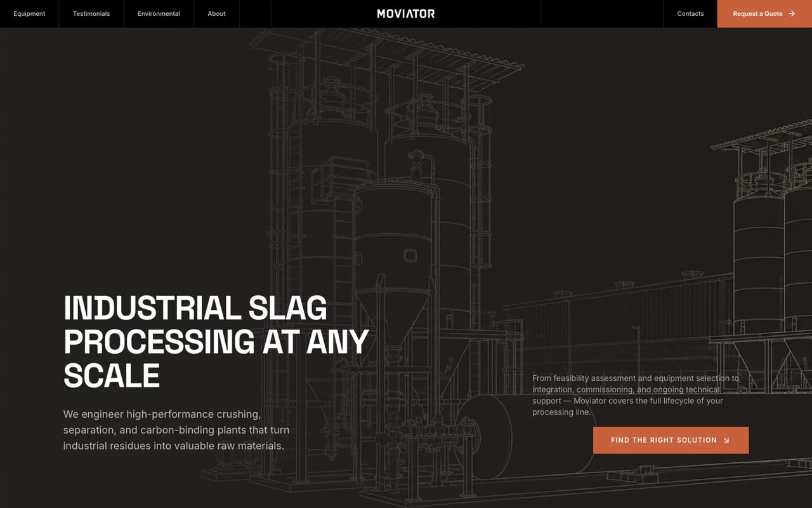Screen dimensions: 812x508
Task: Go to the Testimonials page
Action: click(91, 13)
